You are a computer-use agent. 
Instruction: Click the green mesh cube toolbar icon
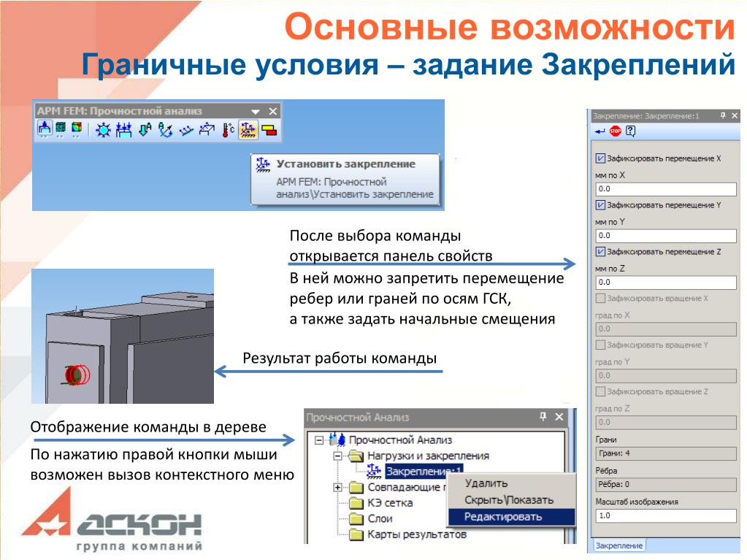(61, 129)
